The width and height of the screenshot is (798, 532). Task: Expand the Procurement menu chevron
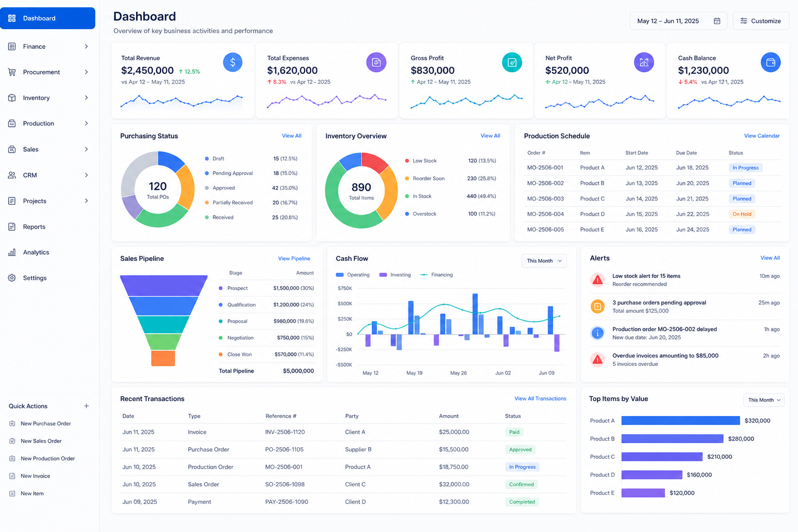[86, 72]
